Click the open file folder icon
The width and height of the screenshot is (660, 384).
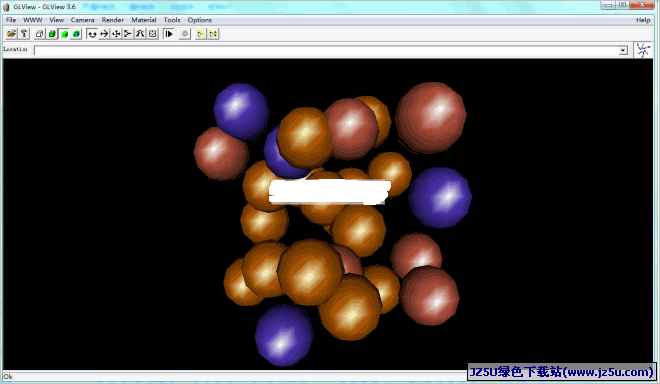[11, 34]
